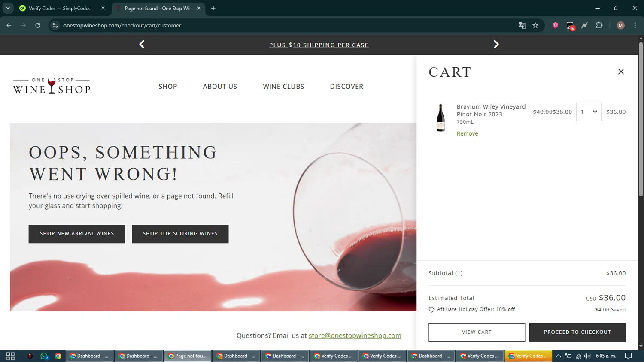Screen dimensions: 644x362
Task: Open the translate page icon
Action: [x=522, y=25]
